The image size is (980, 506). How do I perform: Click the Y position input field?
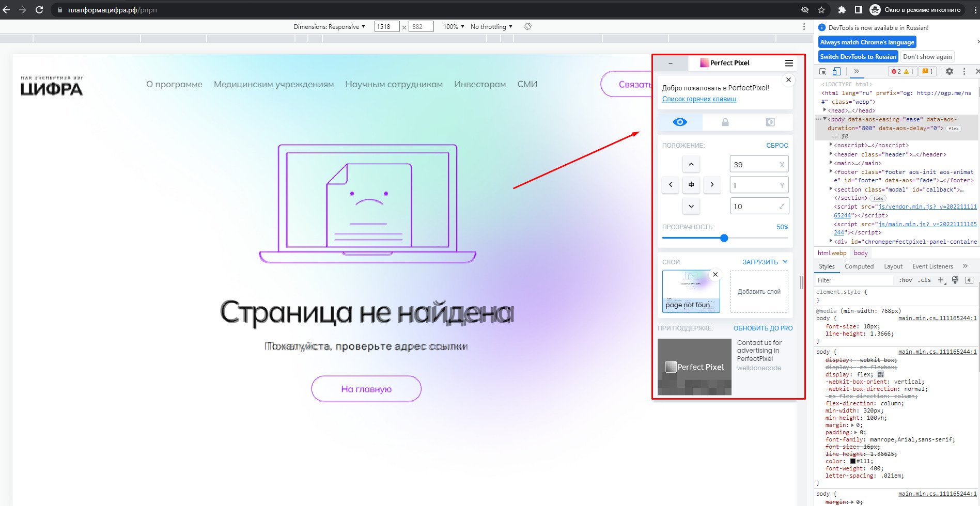pyautogui.click(x=759, y=185)
